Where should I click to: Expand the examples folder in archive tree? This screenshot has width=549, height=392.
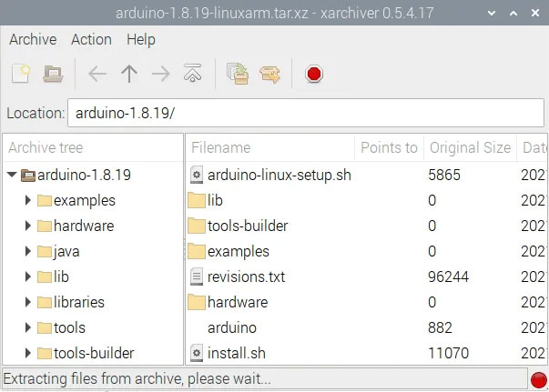pos(28,200)
